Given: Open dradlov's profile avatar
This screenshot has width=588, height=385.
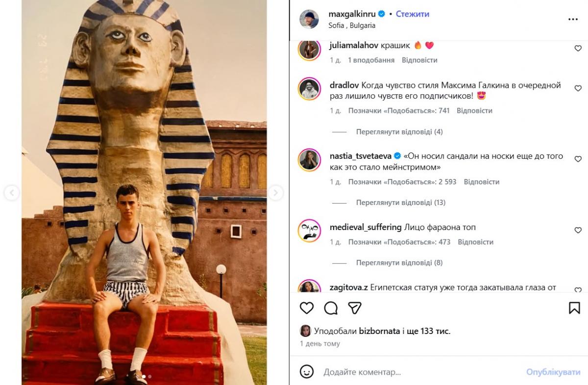Looking at the screenshot, I should click(x=309, y=89).
